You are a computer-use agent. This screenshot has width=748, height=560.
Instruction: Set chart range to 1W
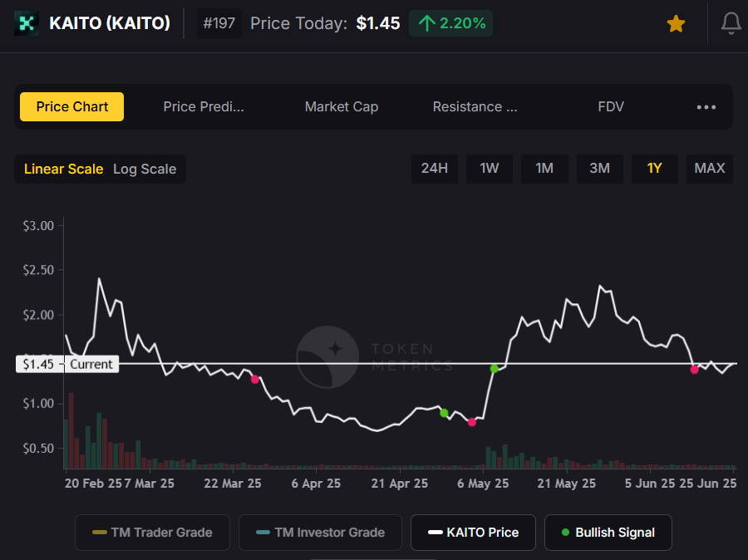(x=490, y=169)
